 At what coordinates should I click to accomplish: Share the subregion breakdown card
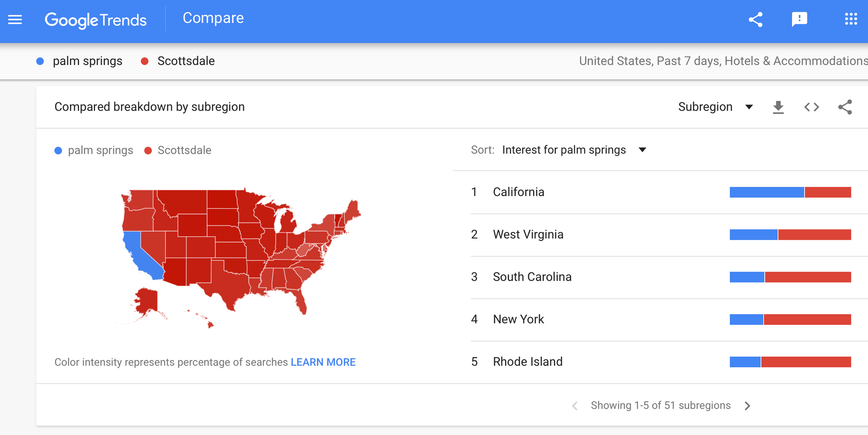pos(845,107)
